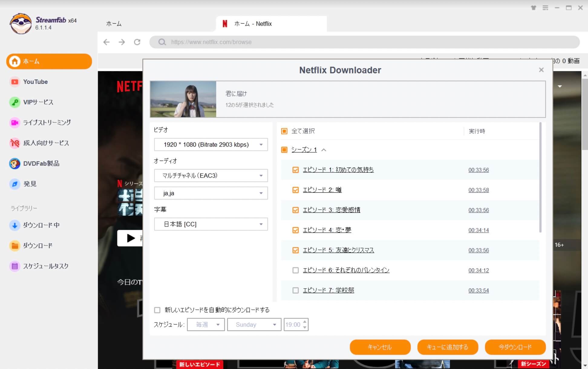Uncheck エピソード 1: 初めての気持ち
This screenshot has width=588, height=369.
[296, 170]
